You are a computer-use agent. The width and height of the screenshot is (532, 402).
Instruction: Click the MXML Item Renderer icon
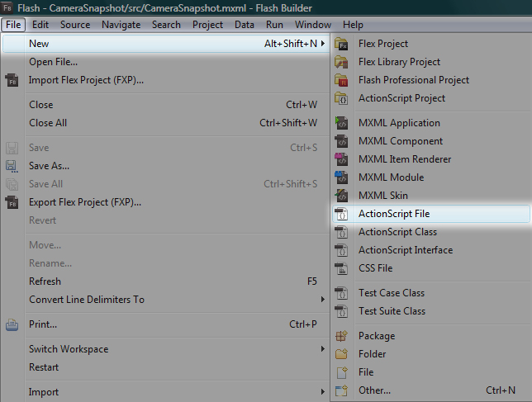pyautogui.click(x=341, y=159)
